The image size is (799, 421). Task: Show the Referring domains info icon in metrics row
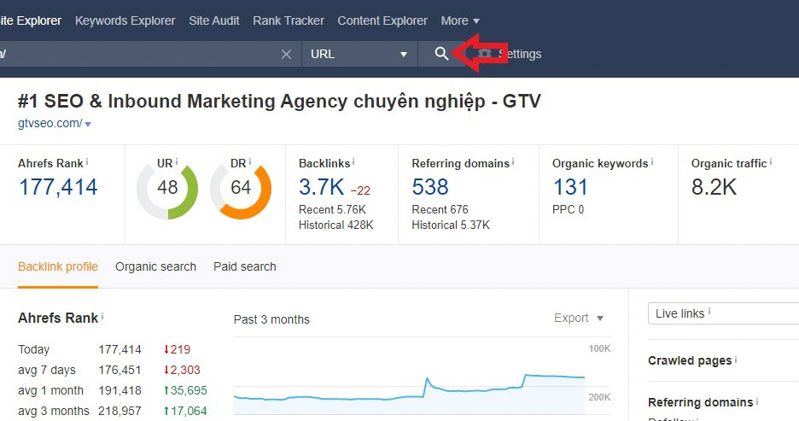tap(513, 162)
